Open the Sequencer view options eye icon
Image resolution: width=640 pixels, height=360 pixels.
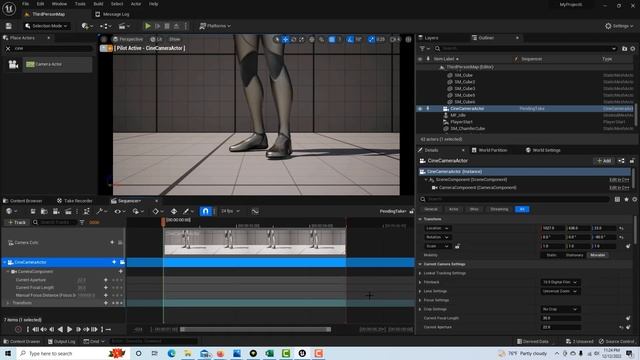pos(119,211)
